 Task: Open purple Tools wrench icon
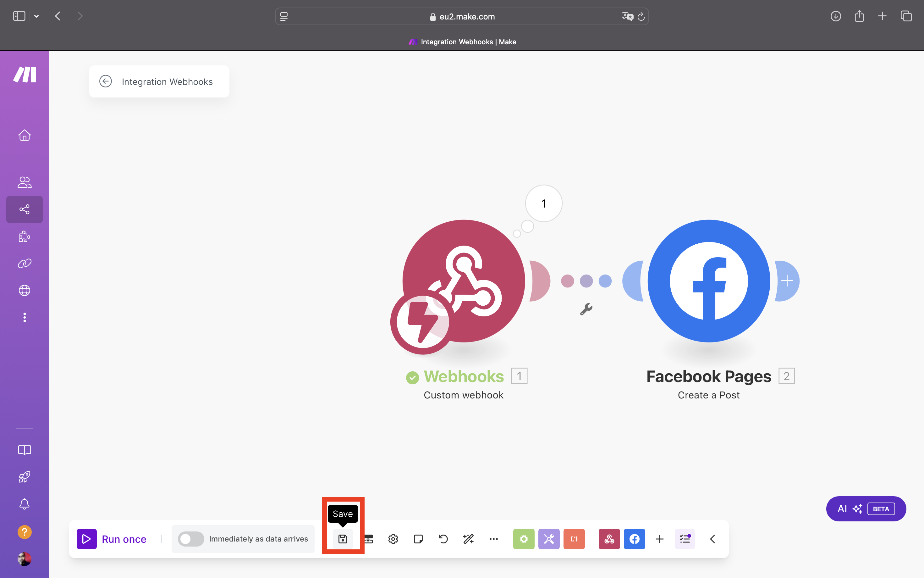click(549, 539)
